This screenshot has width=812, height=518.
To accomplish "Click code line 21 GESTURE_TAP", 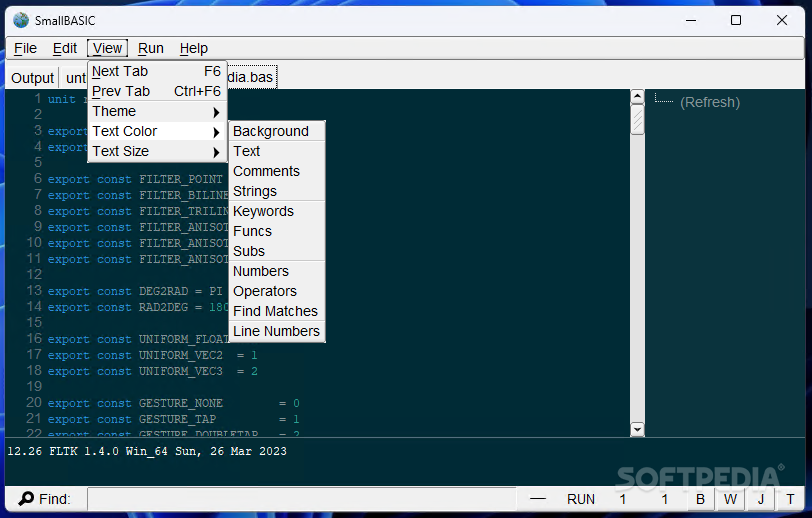I will (173, 420).
